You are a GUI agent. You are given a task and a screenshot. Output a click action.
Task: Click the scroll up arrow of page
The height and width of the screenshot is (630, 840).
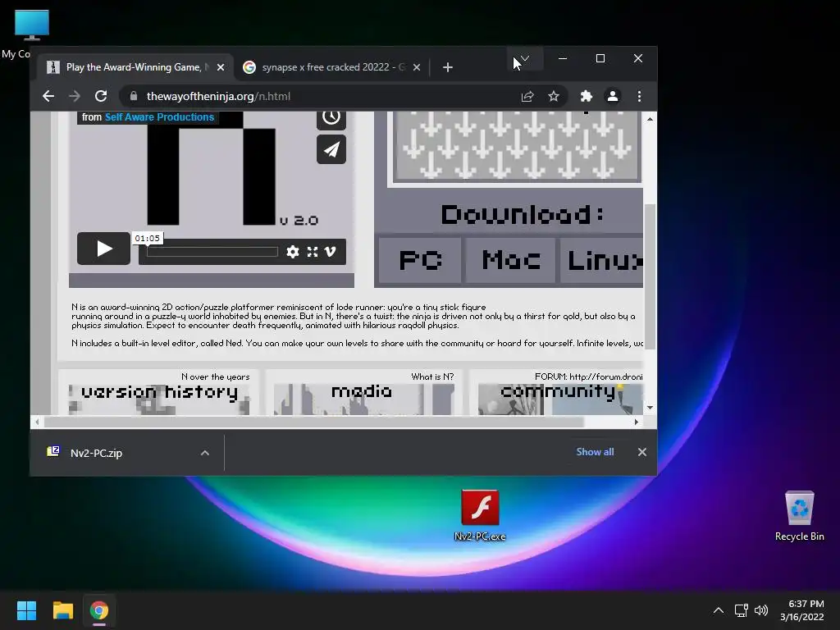650,119
